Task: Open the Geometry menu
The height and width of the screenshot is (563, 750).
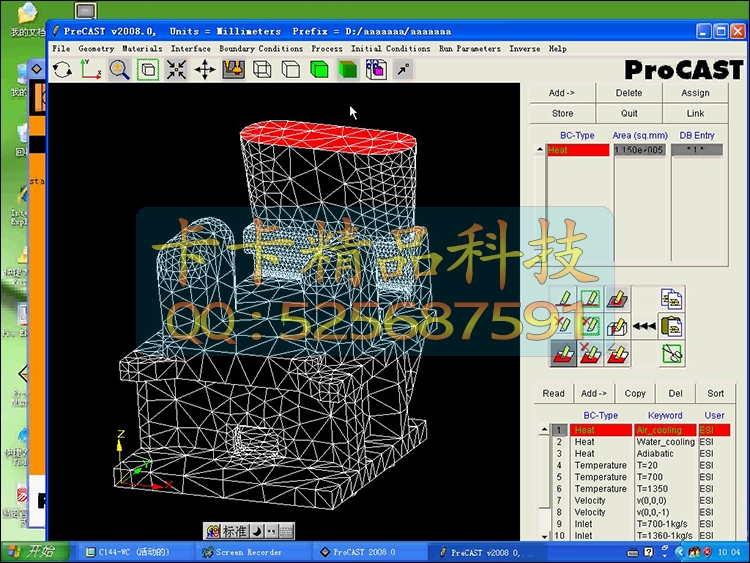Action: pos(96,48)
